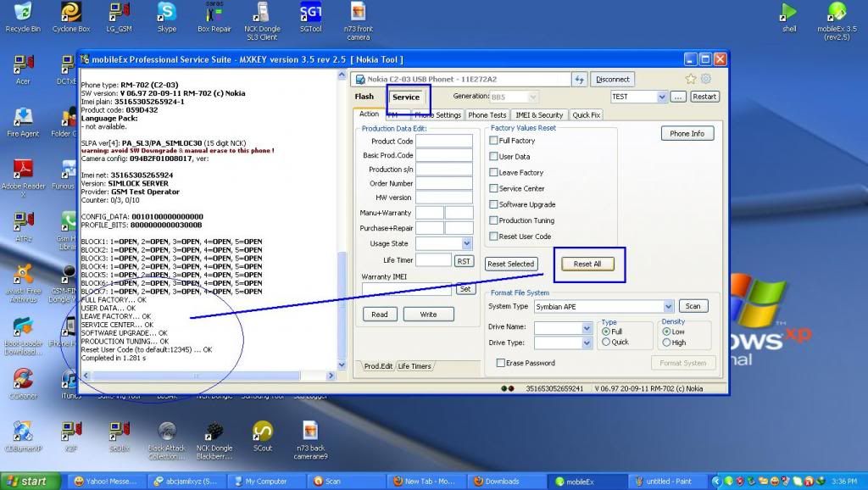Expand the Drive Type dropdown

point(587,343)
